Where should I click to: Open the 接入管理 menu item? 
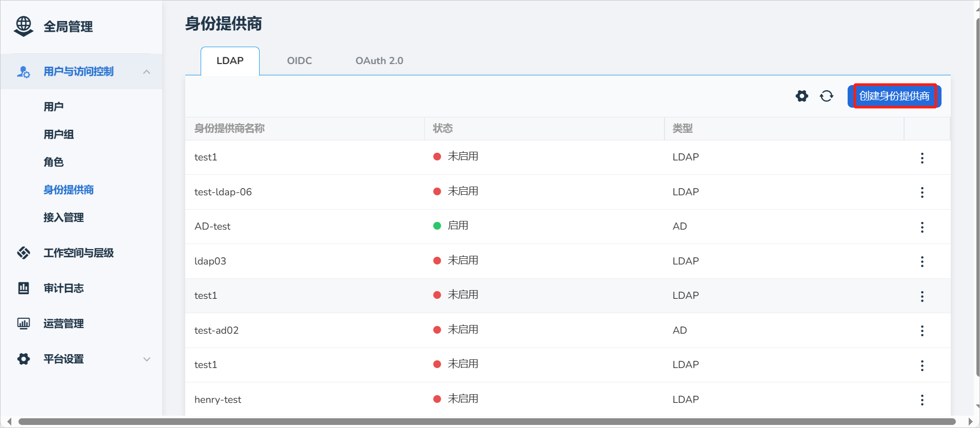[64, 217]
